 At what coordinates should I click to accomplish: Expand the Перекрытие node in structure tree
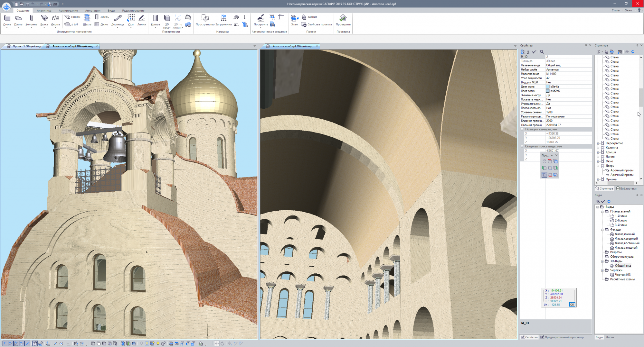pos(598,143)
